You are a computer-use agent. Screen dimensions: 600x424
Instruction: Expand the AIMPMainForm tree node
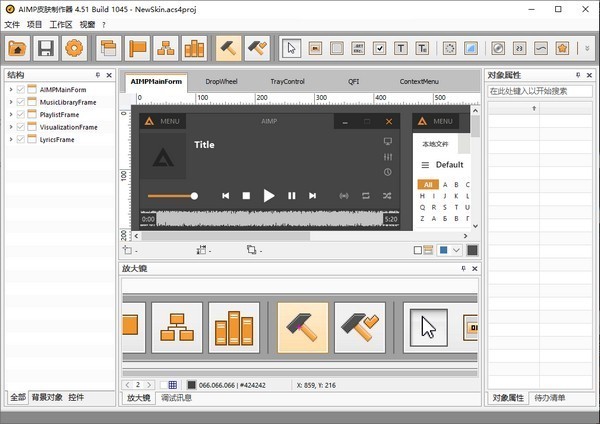pos(11,90)
